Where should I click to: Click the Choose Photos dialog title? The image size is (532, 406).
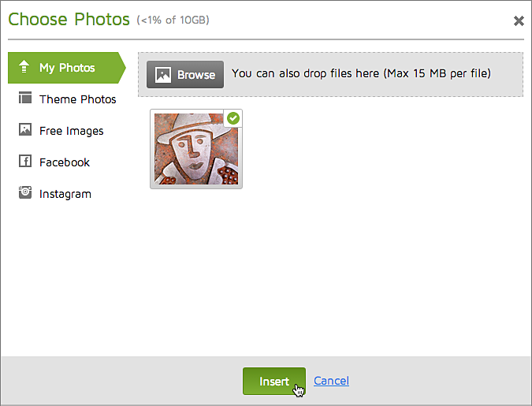click(69, 19)
